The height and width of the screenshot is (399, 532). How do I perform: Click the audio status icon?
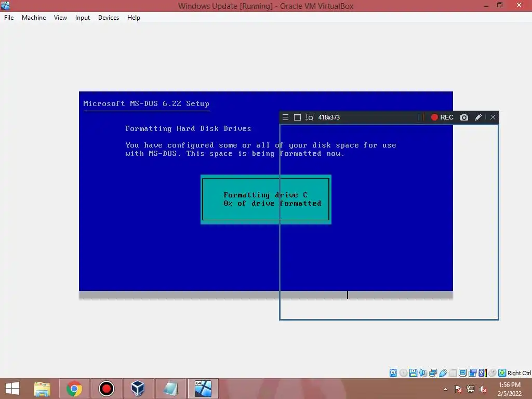pyautogui.click(x=423, y=373)
